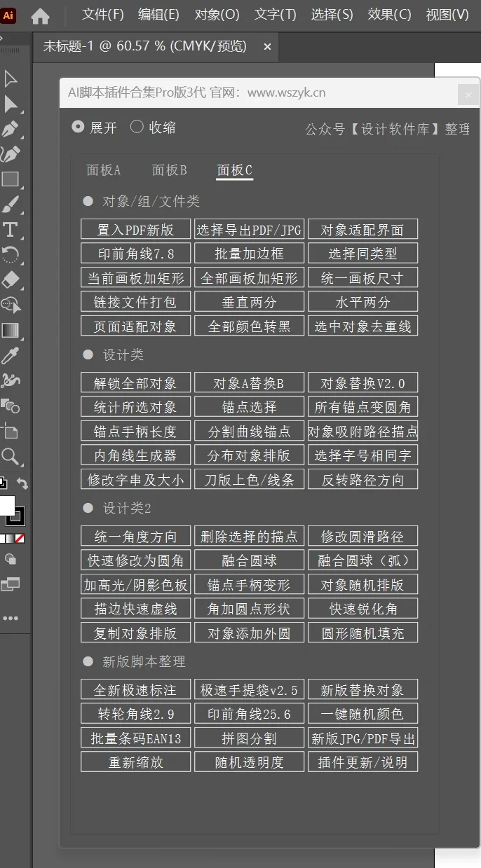The image size is (481, 868).
Task: Select the Selection tool arrow
Action: point(11,79)
